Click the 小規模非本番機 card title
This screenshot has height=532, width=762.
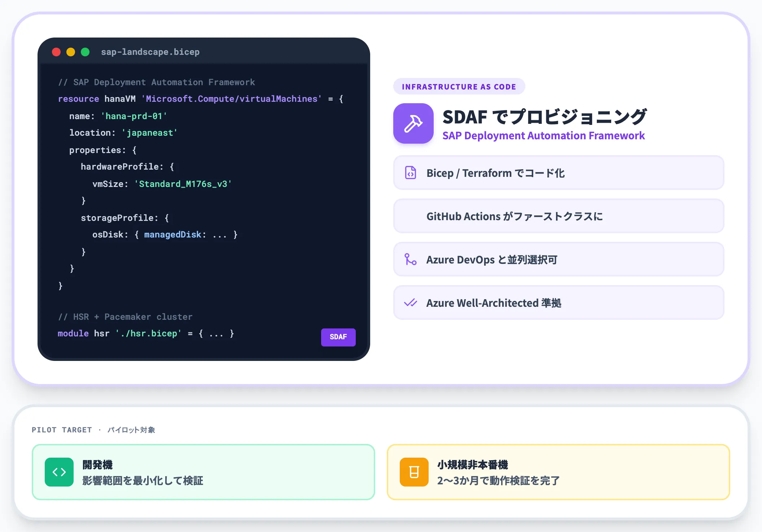pos(473,465)
